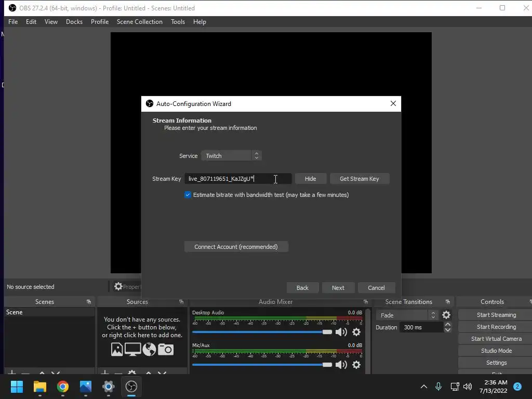Switch to OBS taskbar icon
The image size is (532, 399).
pos(131,387)
